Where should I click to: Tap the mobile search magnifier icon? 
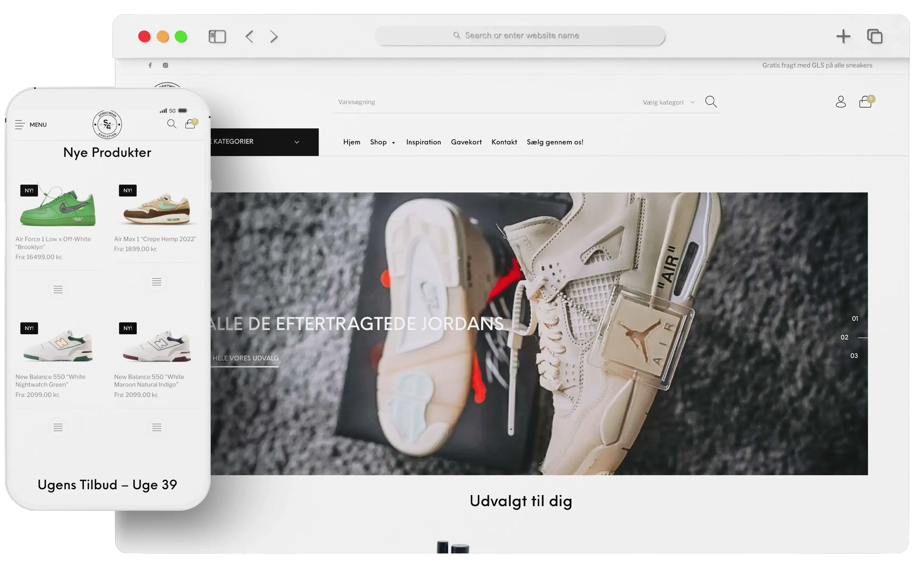coord(172,124)
